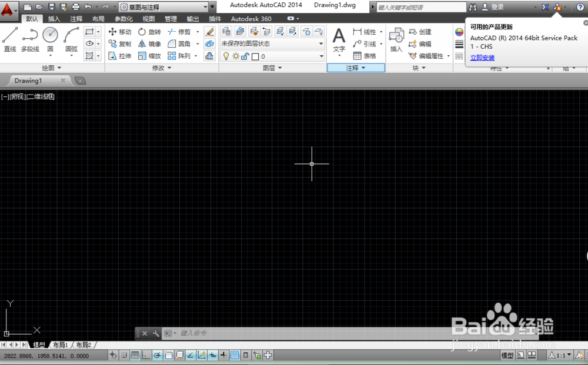Toggle polar tracking in status bar
The image size is (588, 365).
pos(157,355)
